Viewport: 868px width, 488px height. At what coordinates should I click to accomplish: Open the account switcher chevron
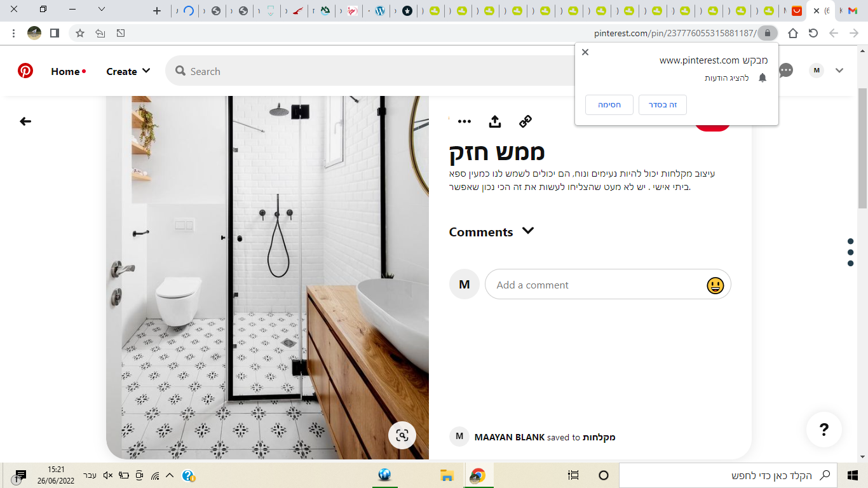839,71
